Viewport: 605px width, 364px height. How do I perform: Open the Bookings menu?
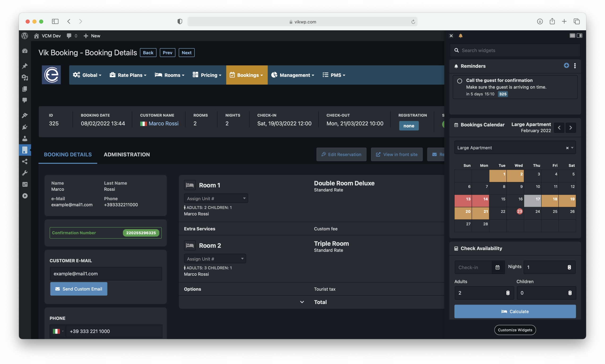tap(247, 75)
